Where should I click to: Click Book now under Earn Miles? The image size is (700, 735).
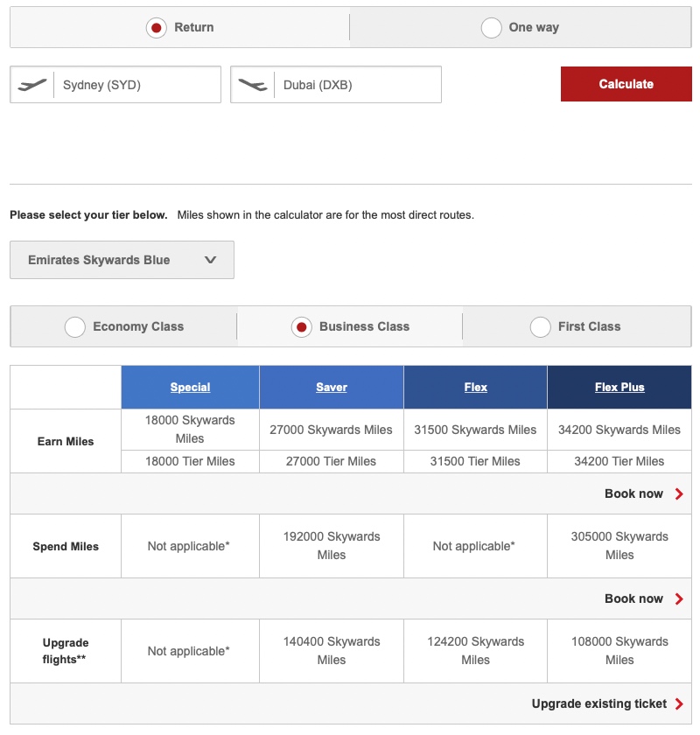[x=634, y=493]
